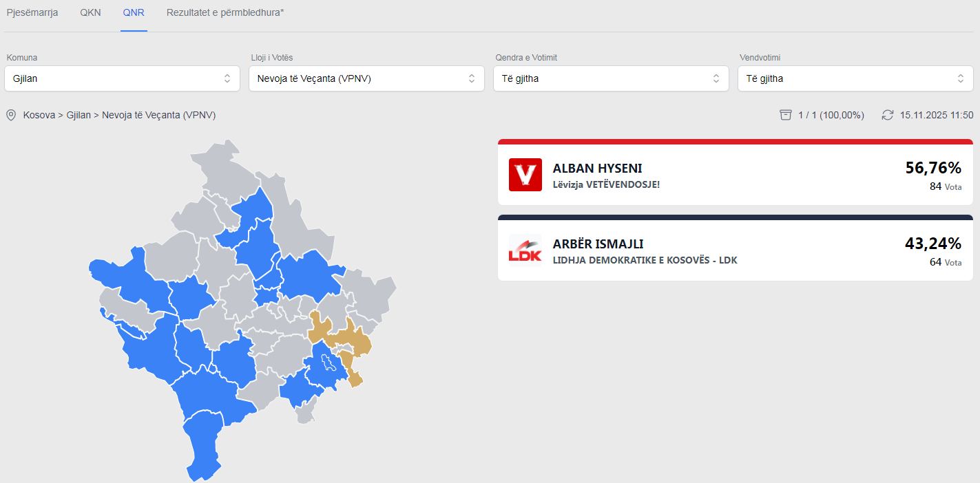Go to Rezultatet e përmbledhura tab
Viewport: 980px width, 483px height.
(x=225, y=12)
